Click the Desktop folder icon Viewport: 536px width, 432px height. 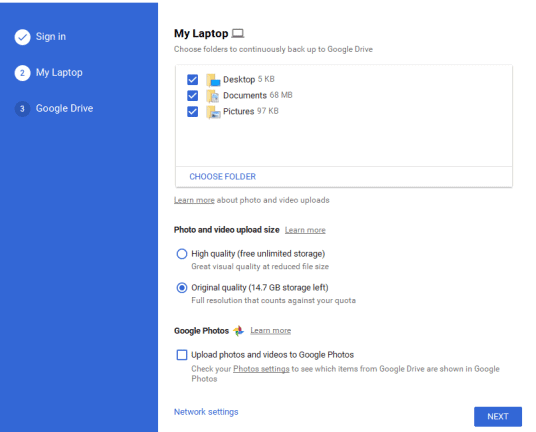[x=213, y=80]
